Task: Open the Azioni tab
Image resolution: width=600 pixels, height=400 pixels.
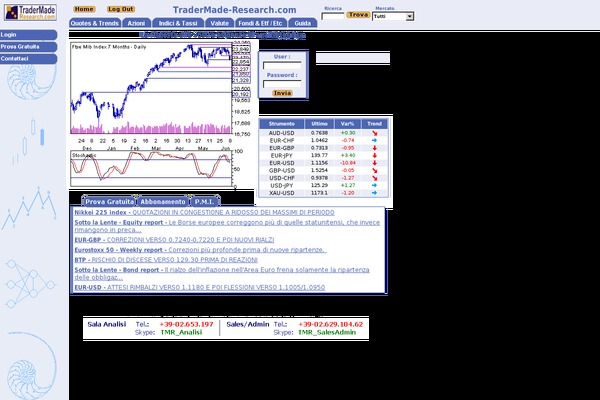Action: pos(136,23)
